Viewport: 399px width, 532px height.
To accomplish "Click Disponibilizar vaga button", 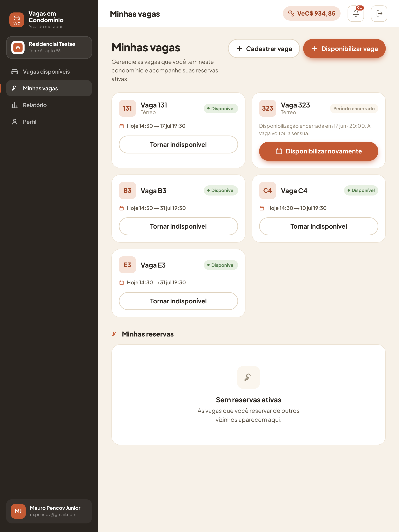I will pyautogui.click(x=344, y=48).
